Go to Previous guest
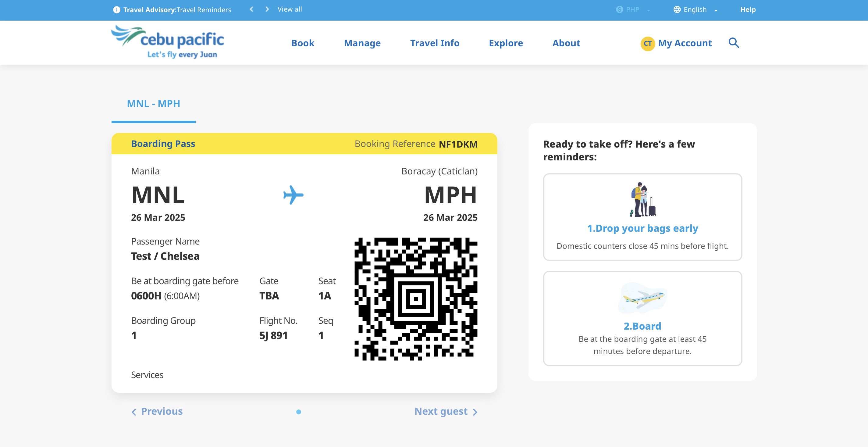Image resolution: width=868 pixels, height=447 pixels. (x=157, y=411)
